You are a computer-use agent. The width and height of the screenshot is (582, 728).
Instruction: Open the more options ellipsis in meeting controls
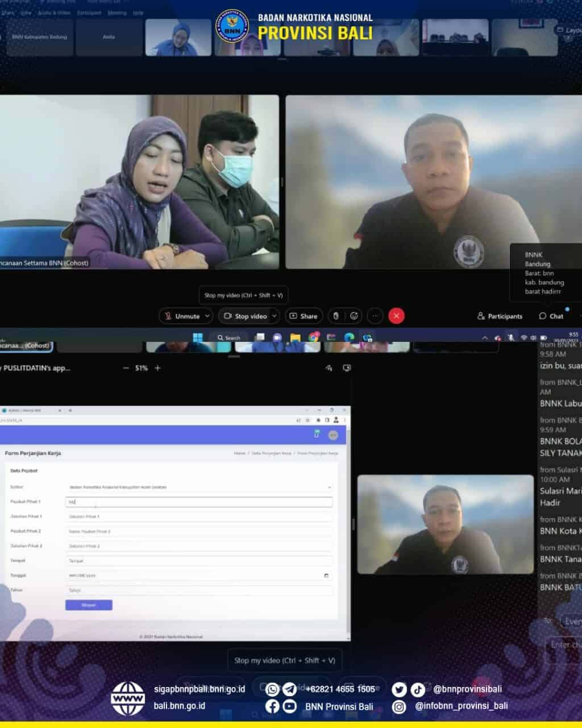click(x=375, y=316)
